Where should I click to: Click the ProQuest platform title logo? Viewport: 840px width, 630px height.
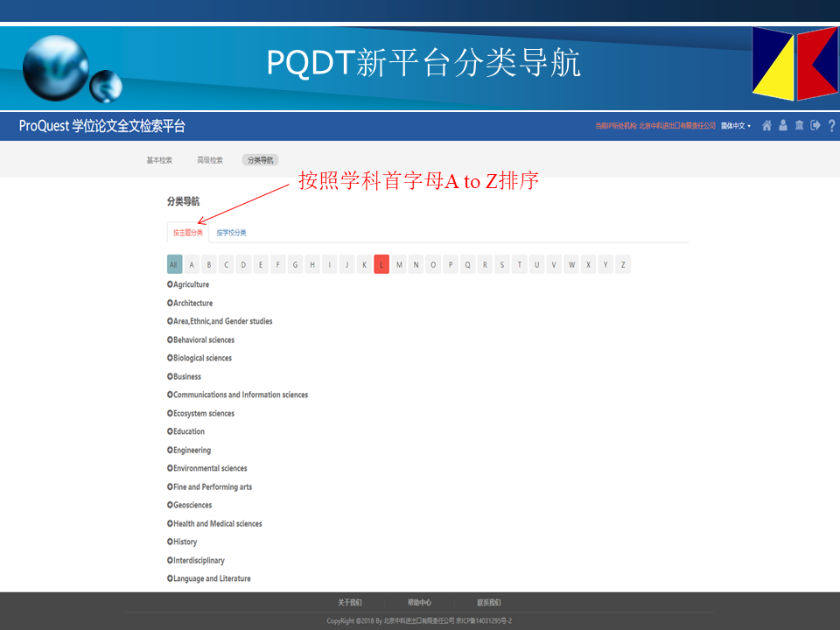(x=102, y=126)
